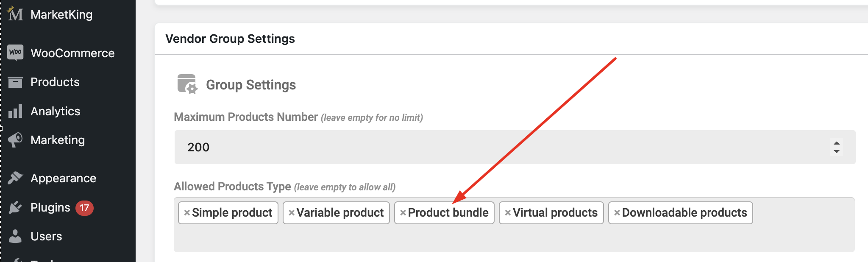Decrease the Maximum Products Number value

click(x=837, y=151)
